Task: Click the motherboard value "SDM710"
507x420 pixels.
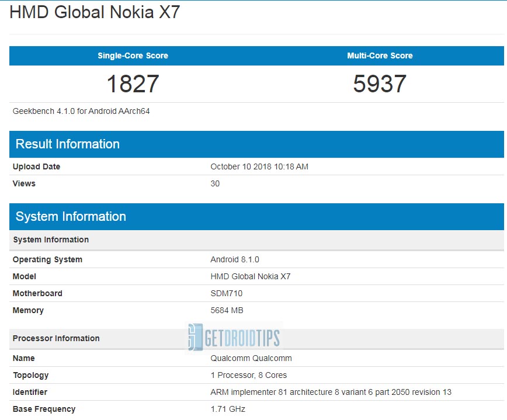Action: 227,293
